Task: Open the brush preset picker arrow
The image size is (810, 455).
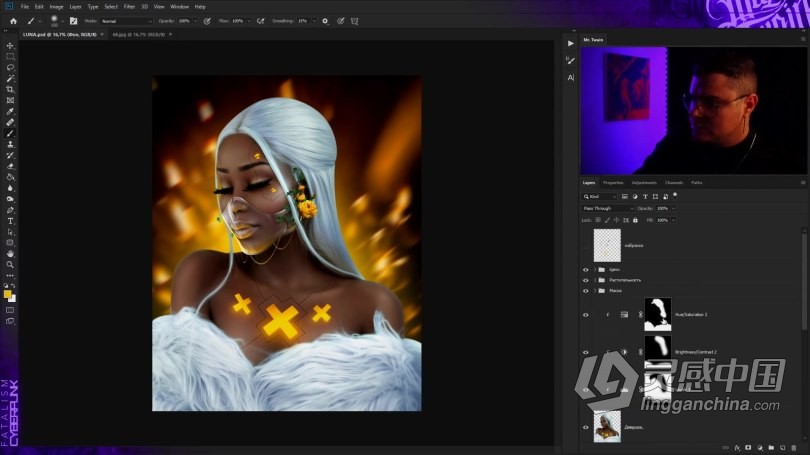Action: [x=63, y=21]
